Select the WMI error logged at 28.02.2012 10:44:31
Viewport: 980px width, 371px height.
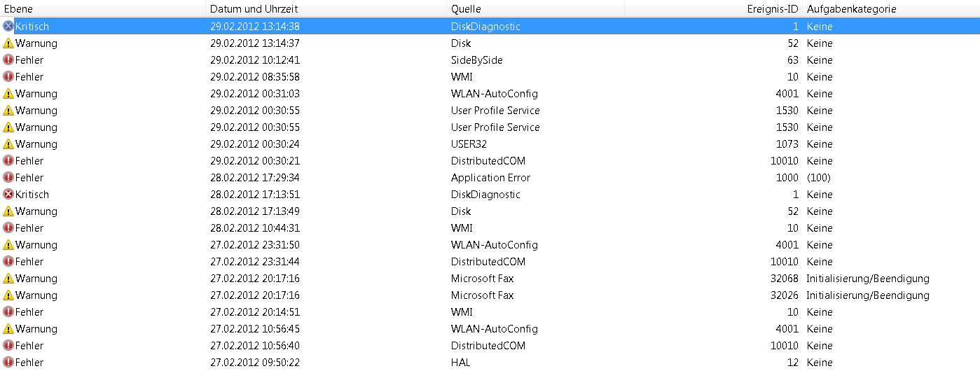click(x=462, y=228)
